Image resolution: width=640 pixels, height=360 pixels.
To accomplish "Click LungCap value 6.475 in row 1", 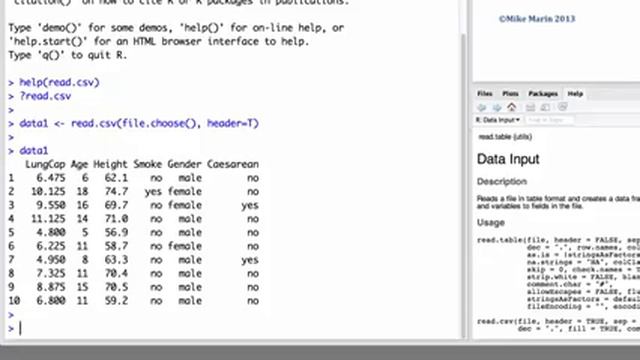I will click(x=51, y=178).
